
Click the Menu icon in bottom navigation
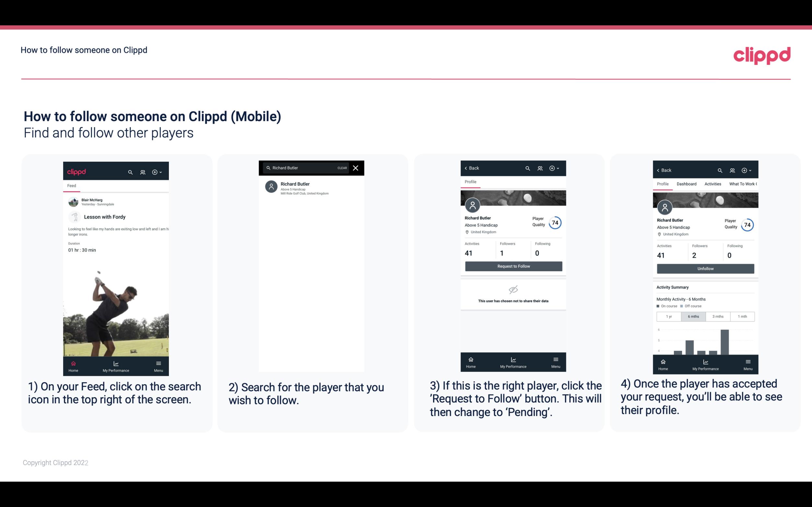[x=158, y=363]
